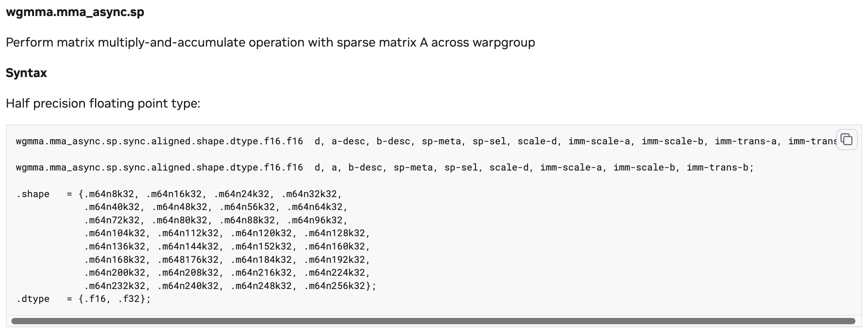Click the description sentence about sparse matrix A
The image size is (868, 334).
click(270, 42)
